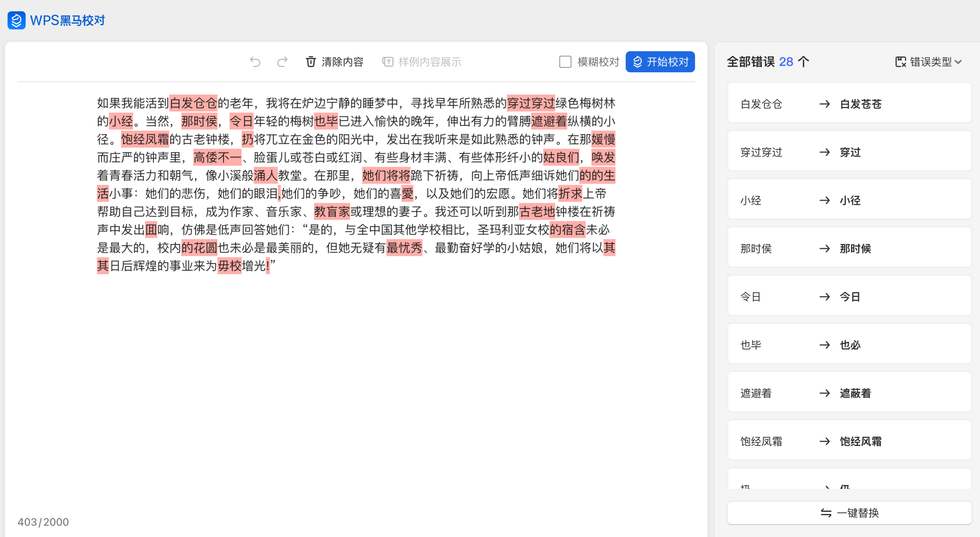980x537 pixels.
Task: Click the arrow in 穿过穿过 correction row
Action: [825, 152]
